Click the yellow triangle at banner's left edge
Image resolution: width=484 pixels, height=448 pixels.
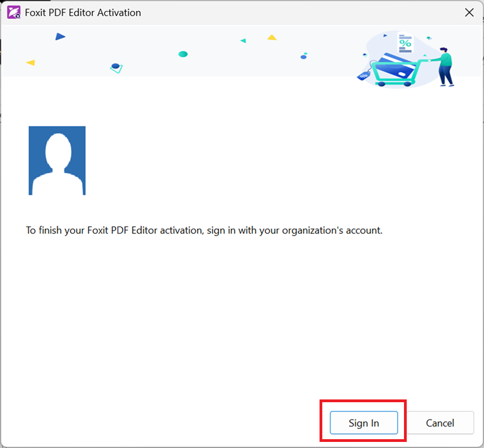click(31, 63)
